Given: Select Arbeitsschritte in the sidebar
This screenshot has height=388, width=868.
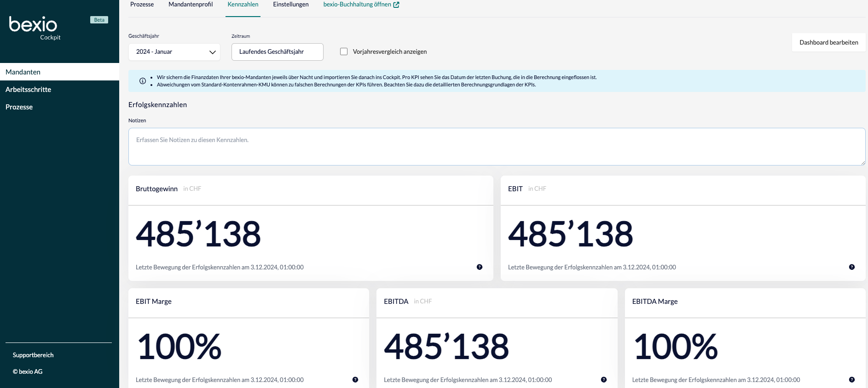Looking at the screenshot, I should [28, 90].
